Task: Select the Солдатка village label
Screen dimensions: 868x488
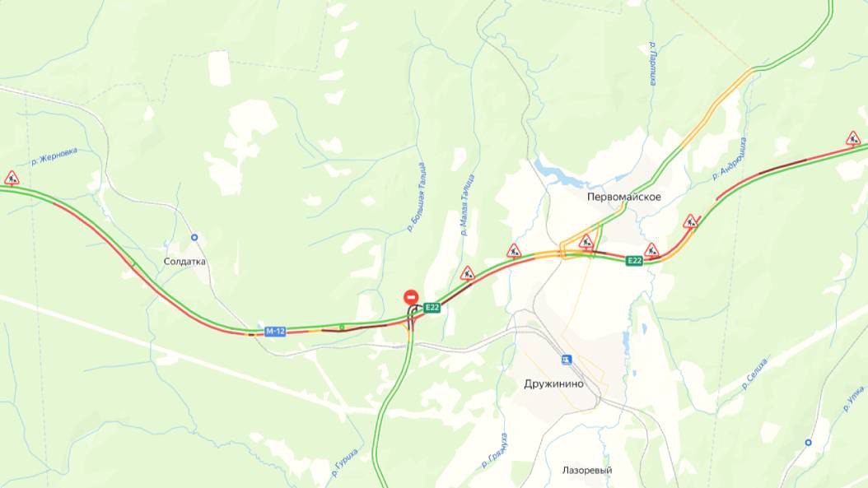Action: click(x=185, y=262)
